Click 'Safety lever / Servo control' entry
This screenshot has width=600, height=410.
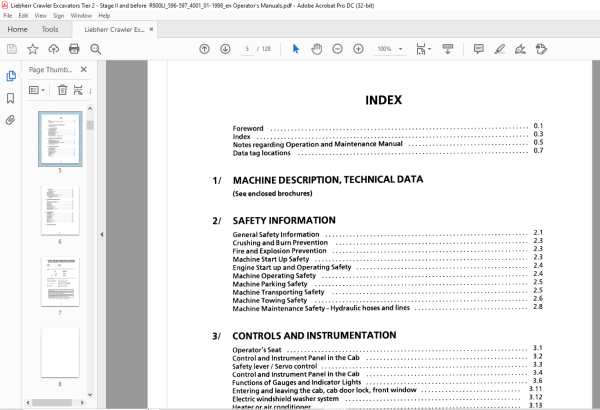point(275,366)
